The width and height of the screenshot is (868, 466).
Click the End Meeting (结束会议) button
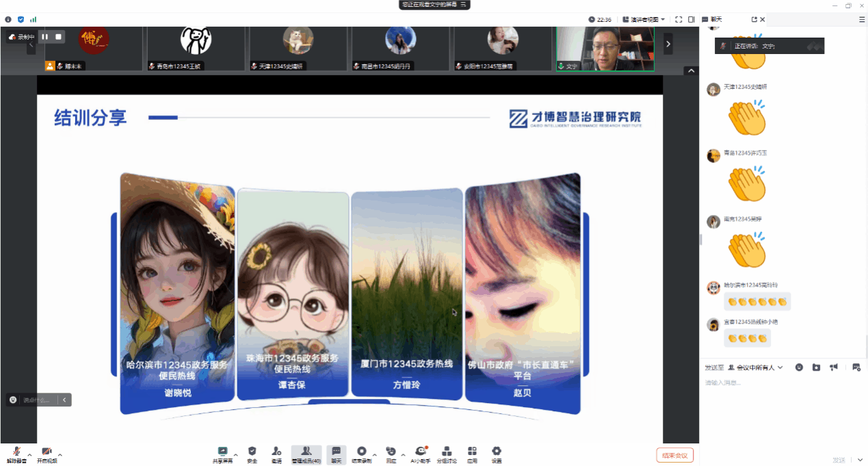pyautogui.click(x=674, y=455)
